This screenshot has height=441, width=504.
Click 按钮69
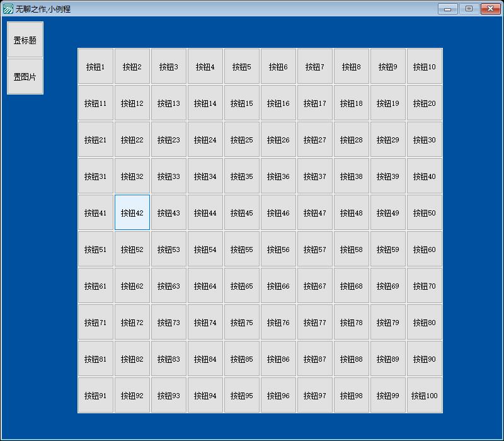[388, 285]
